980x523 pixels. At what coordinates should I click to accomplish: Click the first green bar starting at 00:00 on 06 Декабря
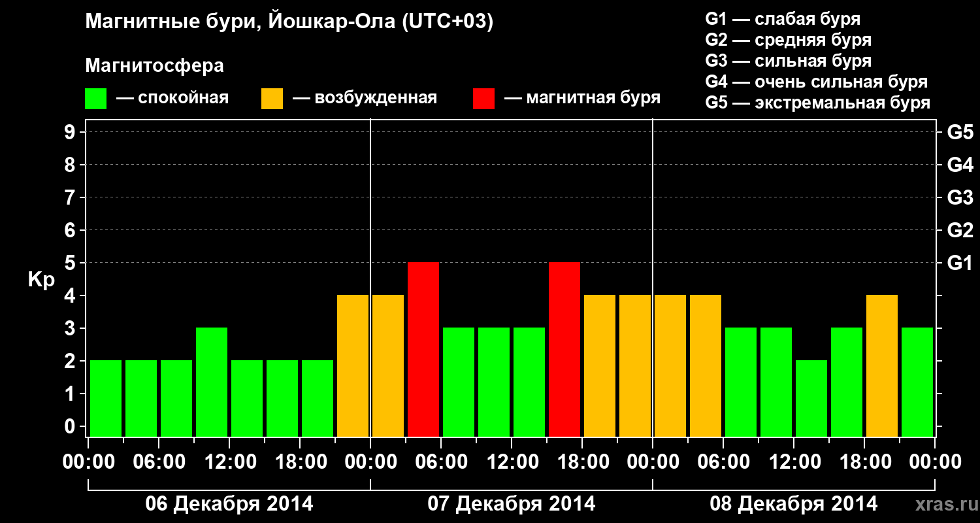106,399
